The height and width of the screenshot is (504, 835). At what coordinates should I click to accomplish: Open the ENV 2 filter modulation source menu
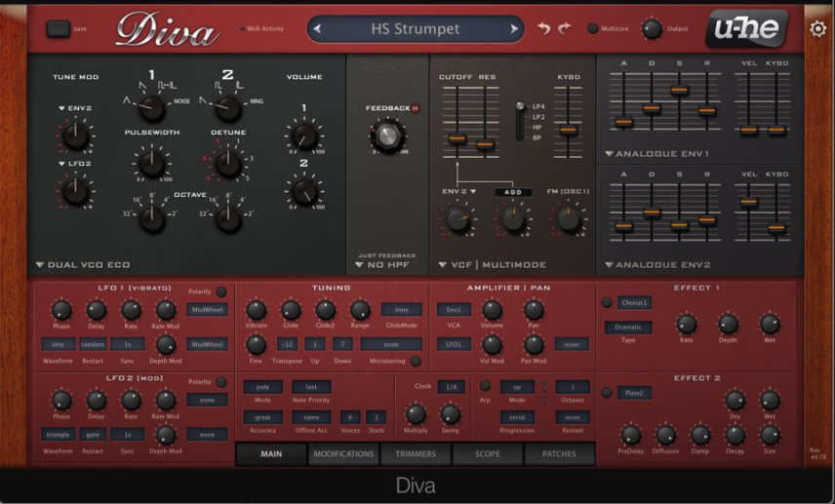pos(459,192)
